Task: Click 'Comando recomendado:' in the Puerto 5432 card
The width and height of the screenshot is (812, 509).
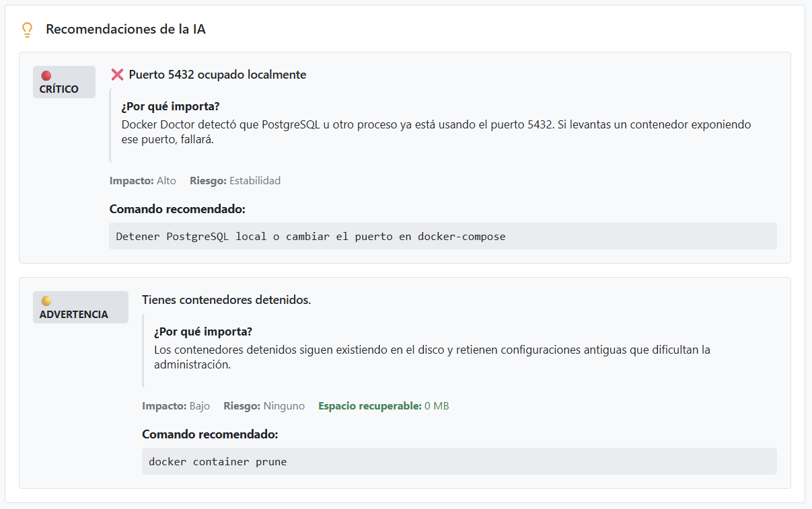Action: point(178,209)
